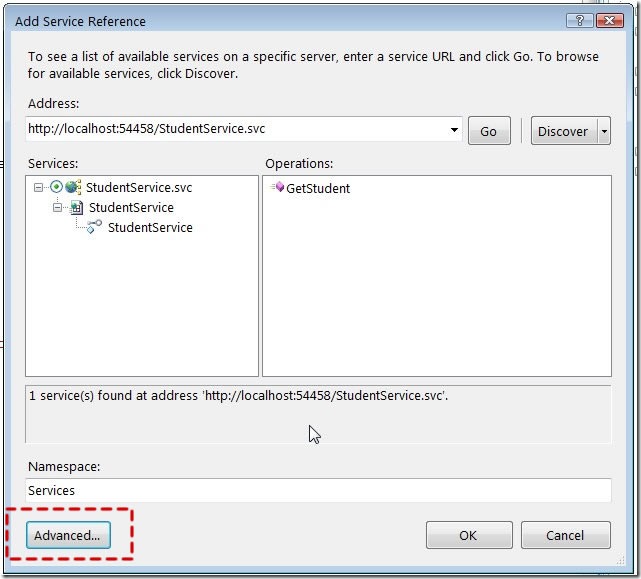Collapse the StudentService child node
The height and width of the screenshot is (579, 641).
click(x=57, y=208)
